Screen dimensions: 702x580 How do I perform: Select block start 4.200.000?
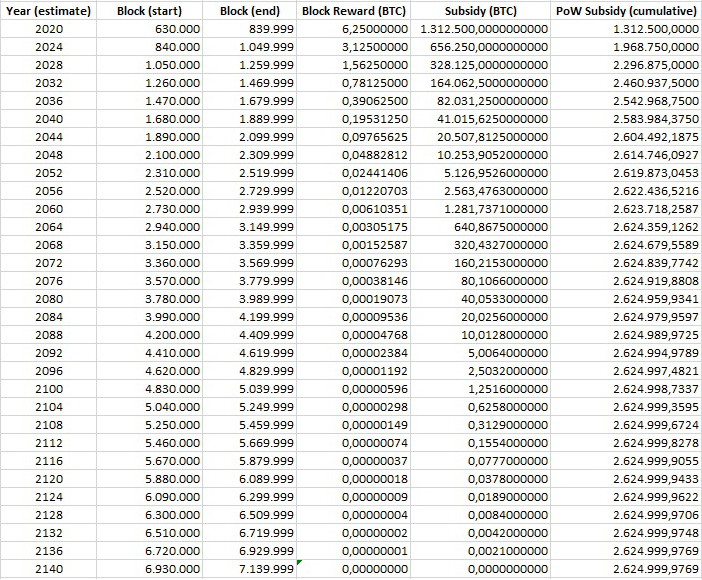point(149,335)
